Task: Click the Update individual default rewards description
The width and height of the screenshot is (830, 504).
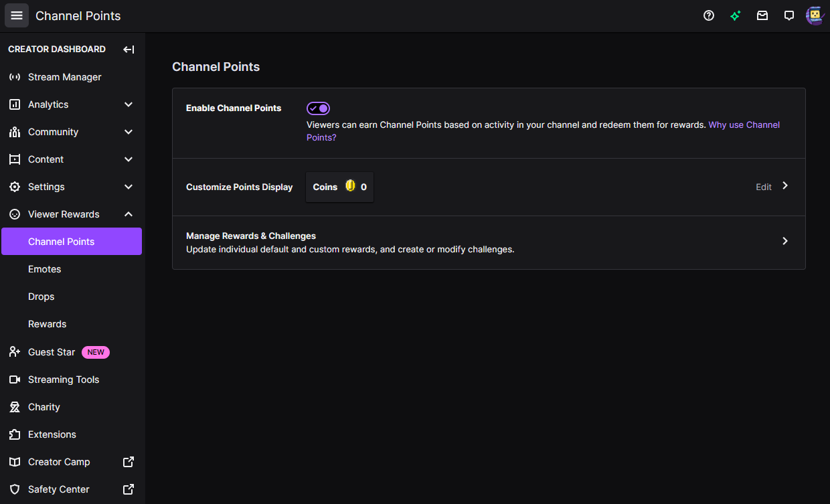Action: [350, 249]
